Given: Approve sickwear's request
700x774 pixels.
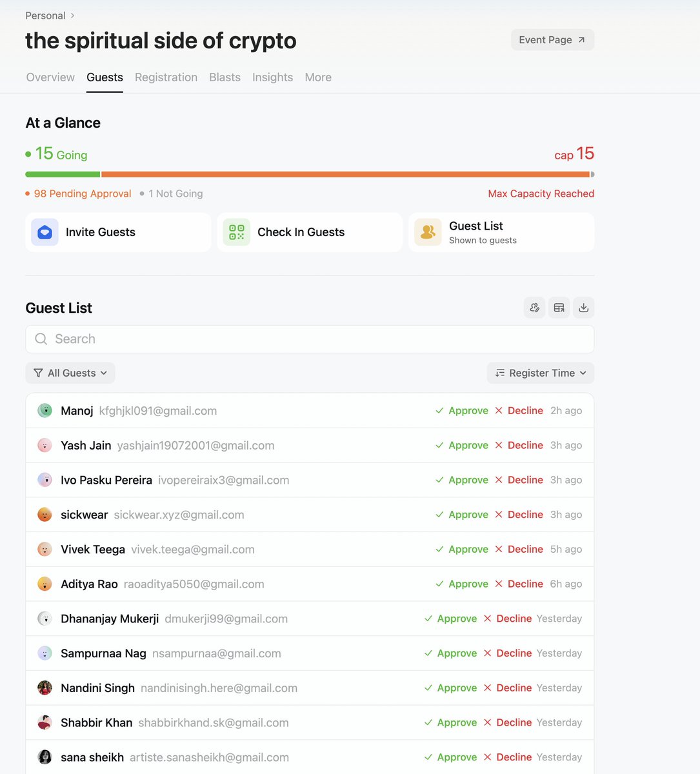Looking at the screenshot, I should tap(462, 515).
